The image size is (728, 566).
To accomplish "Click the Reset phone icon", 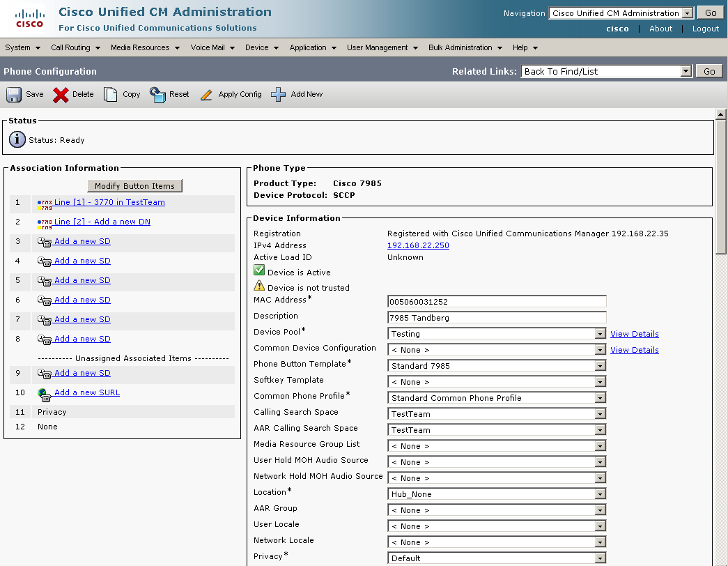I will (158, 95).
